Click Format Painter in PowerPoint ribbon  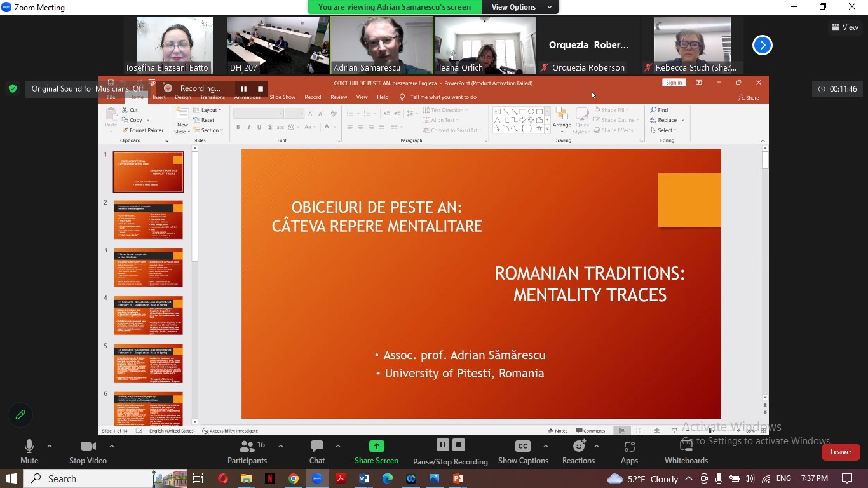click(142, 130)
